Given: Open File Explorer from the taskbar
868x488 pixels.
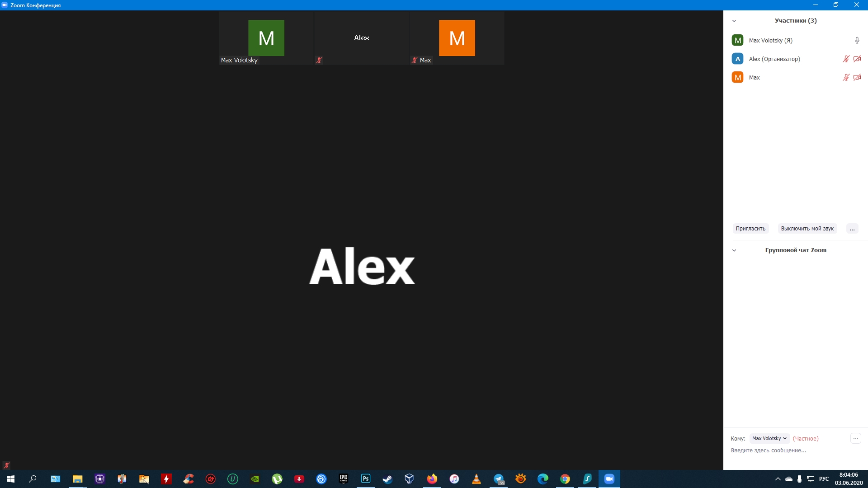Looking at the screenshot, I should pos(77,479).
